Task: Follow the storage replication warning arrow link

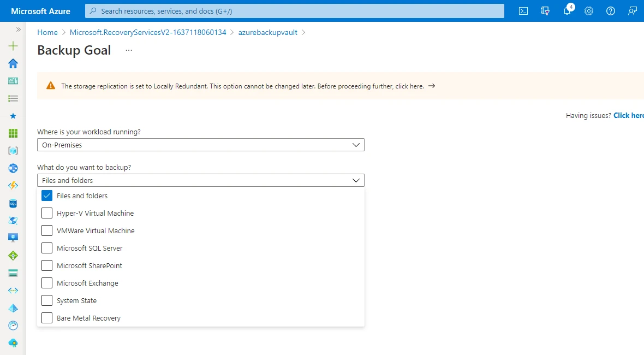Action: coord(431,86)
